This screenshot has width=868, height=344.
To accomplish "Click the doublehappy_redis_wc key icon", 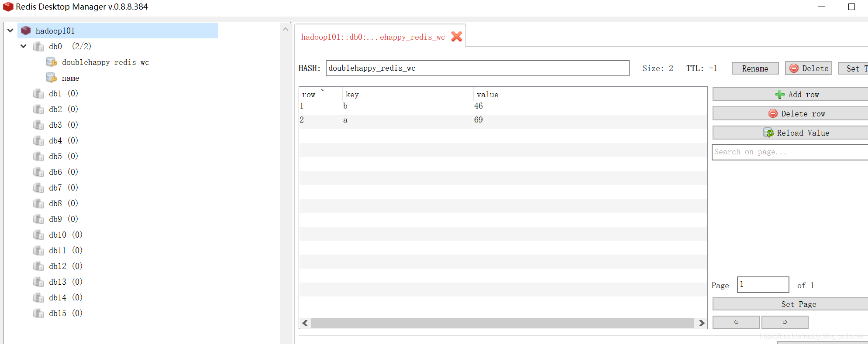I will 52,62.
